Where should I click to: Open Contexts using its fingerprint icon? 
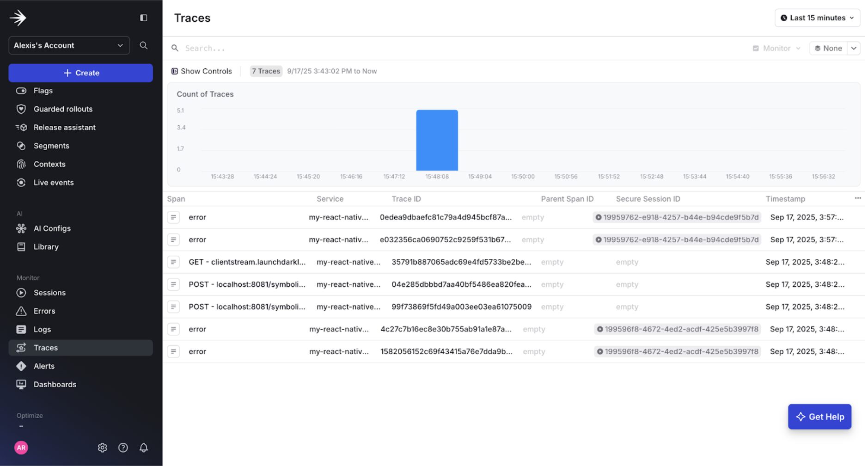click(21, 164)
